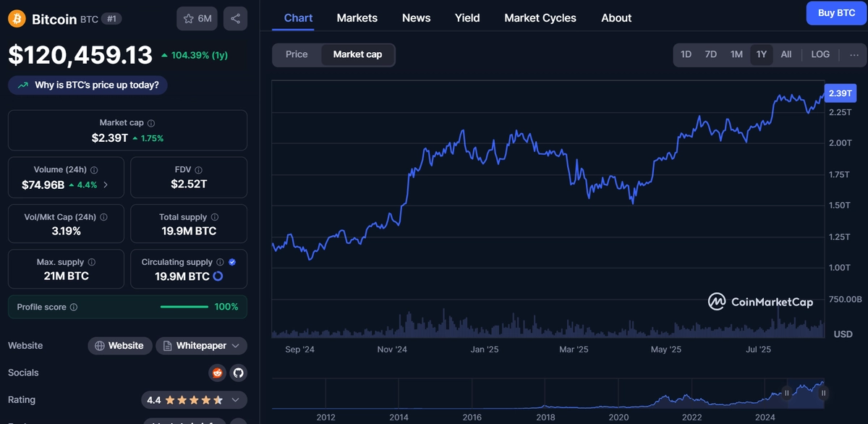Open the Markets tab
This screenshot has height=424, width=868.
click(357, 18)
